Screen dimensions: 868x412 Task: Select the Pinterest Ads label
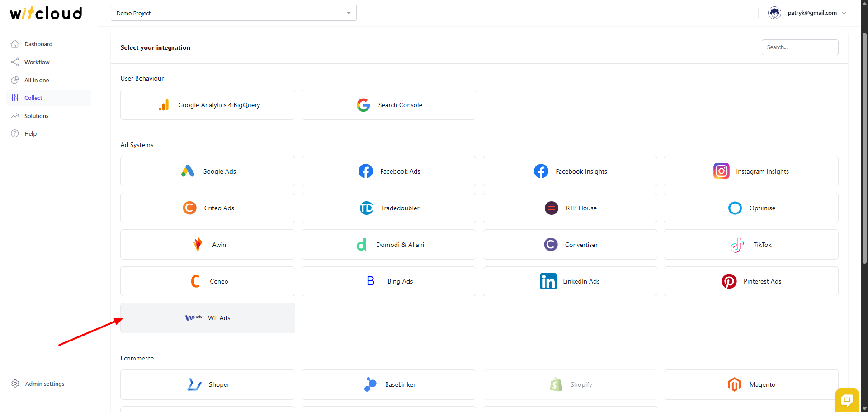pos(763,281)
